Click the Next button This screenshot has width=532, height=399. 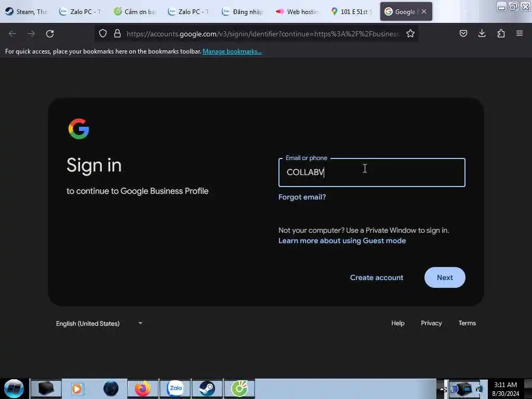[x=445, y=277]
